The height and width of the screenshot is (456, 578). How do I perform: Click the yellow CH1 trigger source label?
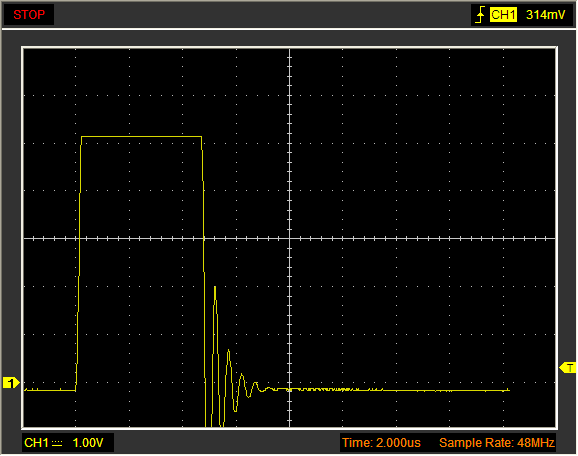(503, 15)
